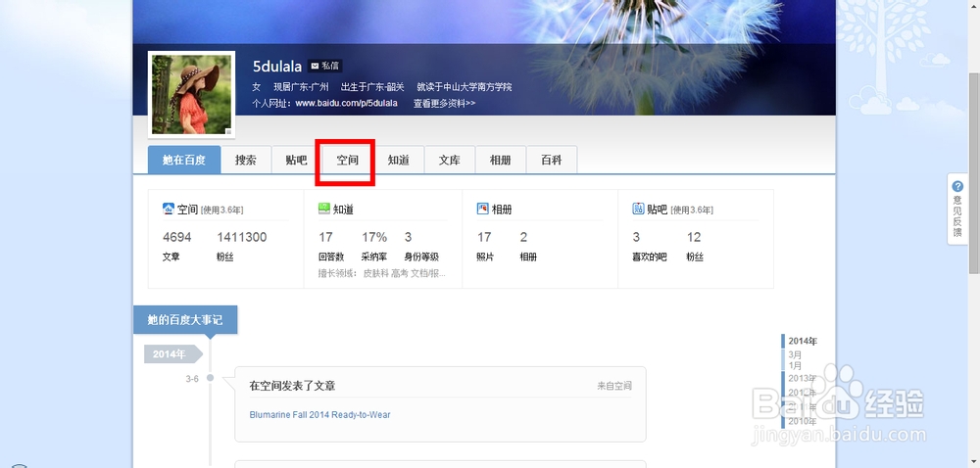Click the 17 照片 count
Screen dimensions: 980x468
click(x=484, y=237)
